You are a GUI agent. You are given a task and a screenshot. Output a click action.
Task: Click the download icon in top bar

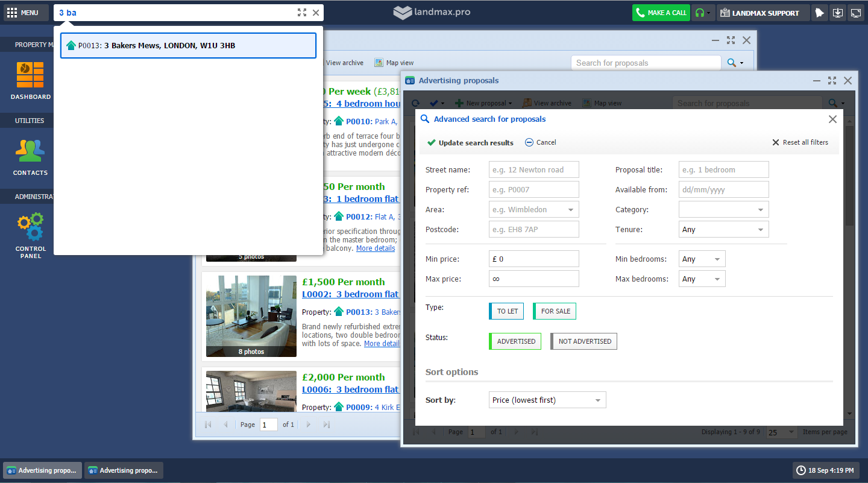pos(837,13)
